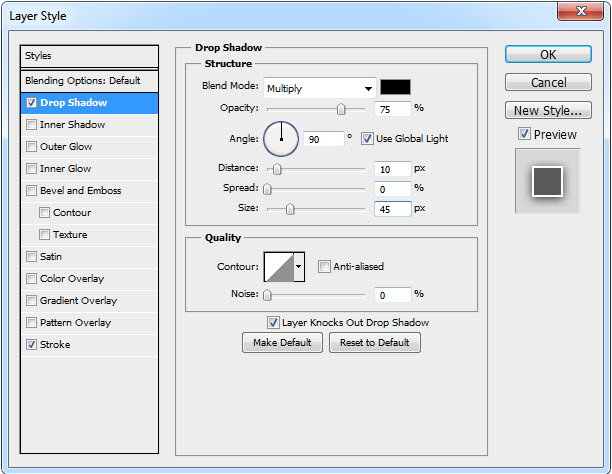Click the black shadow color swatch

pyautogui.click(x=395, y=87)
